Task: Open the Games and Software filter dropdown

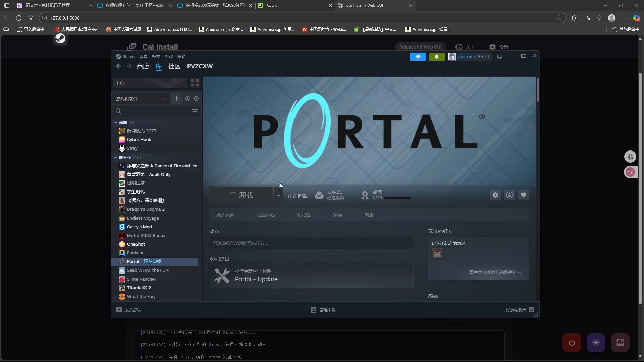Action: [141, 99]
